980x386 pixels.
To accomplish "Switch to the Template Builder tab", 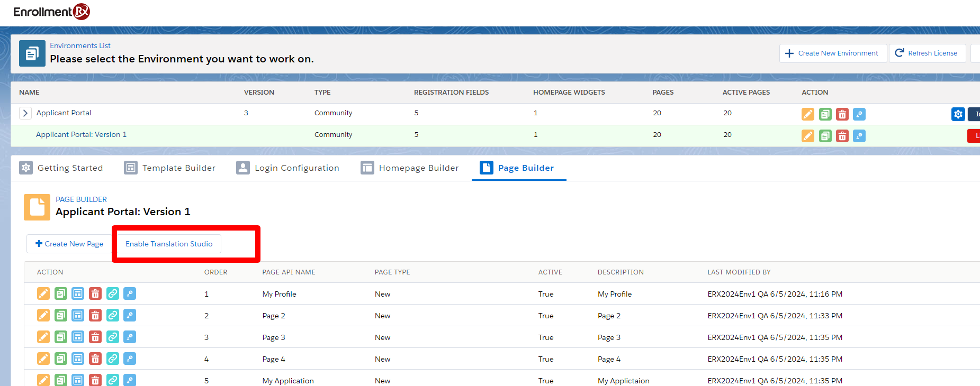I will click(170, 168).
